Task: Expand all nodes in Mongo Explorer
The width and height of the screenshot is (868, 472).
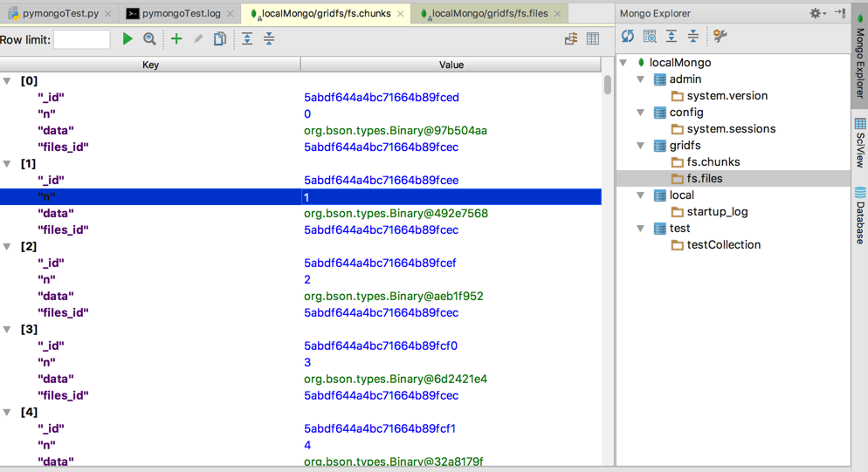Action: (x=672, y=37)
